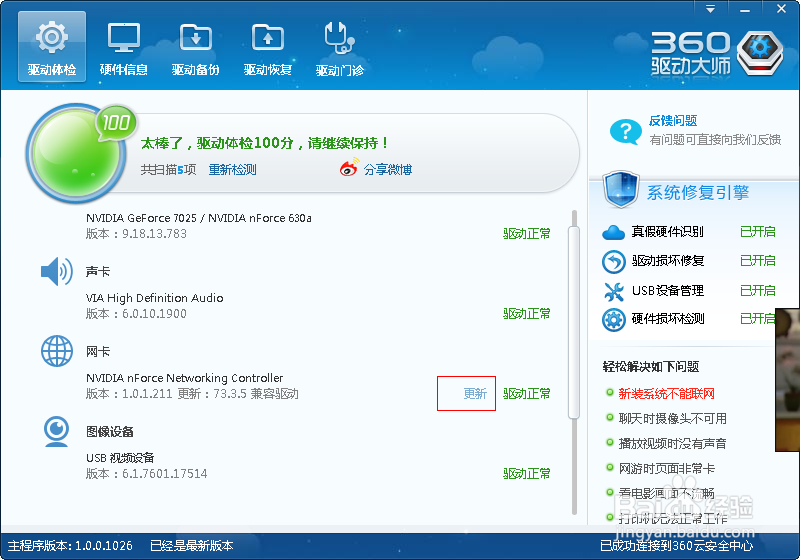Open 播放视频时没有声音 link
This screenshot has width=800, height=560.
point(672,444)
